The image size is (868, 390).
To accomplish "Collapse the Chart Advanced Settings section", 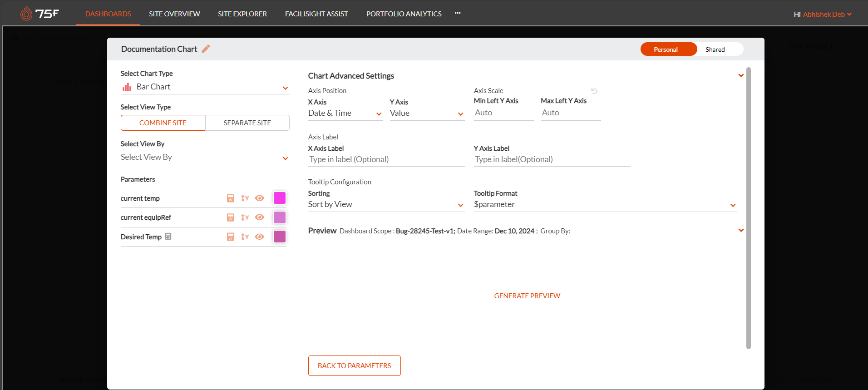I will tap(741, 75).
